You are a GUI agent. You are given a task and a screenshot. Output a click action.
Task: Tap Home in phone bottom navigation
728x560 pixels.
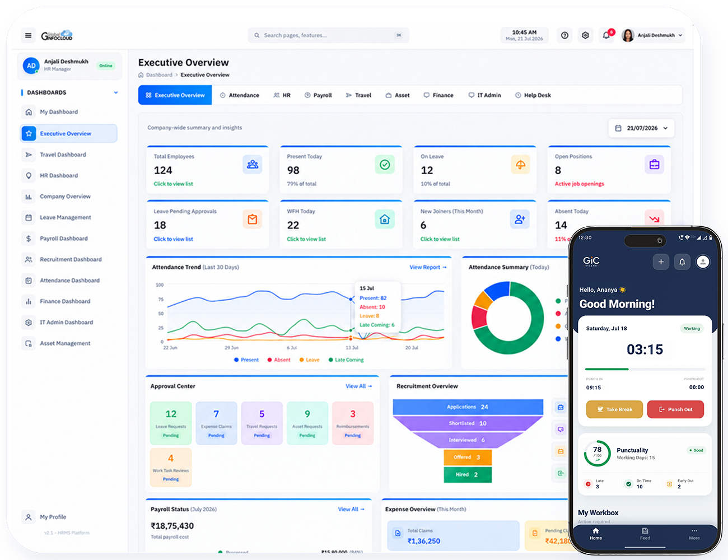click(596, 534)
